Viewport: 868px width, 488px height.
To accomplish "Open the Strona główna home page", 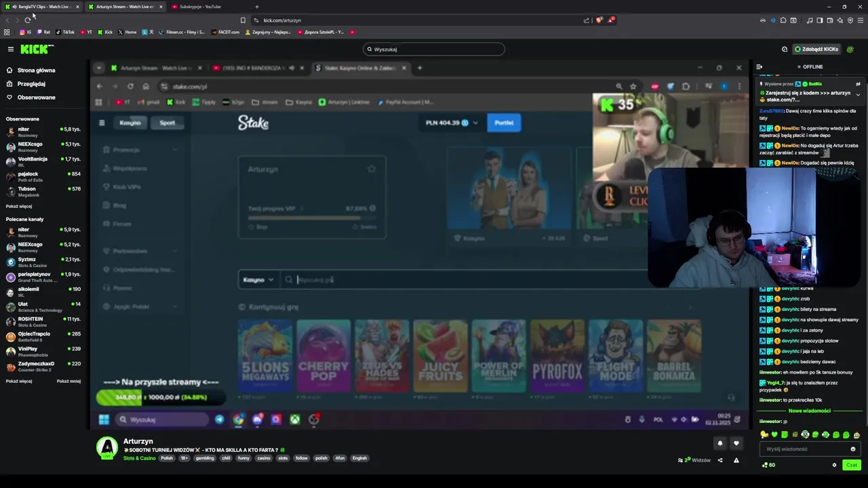I will tap(31, 70).
